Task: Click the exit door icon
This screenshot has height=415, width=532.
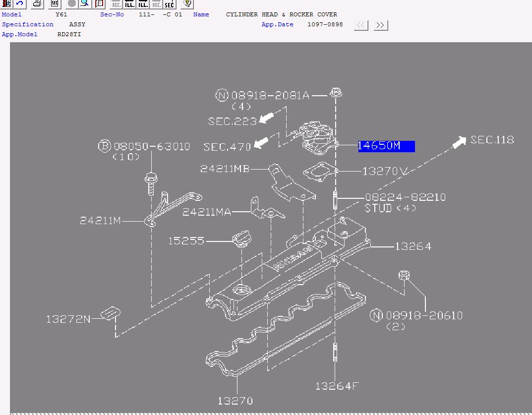Action: pos(6,4)
